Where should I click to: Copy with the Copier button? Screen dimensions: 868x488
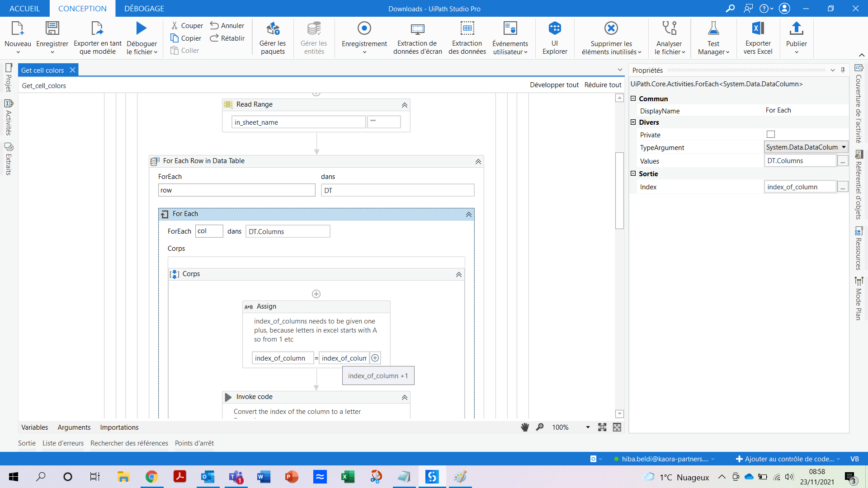click(186, 38)
